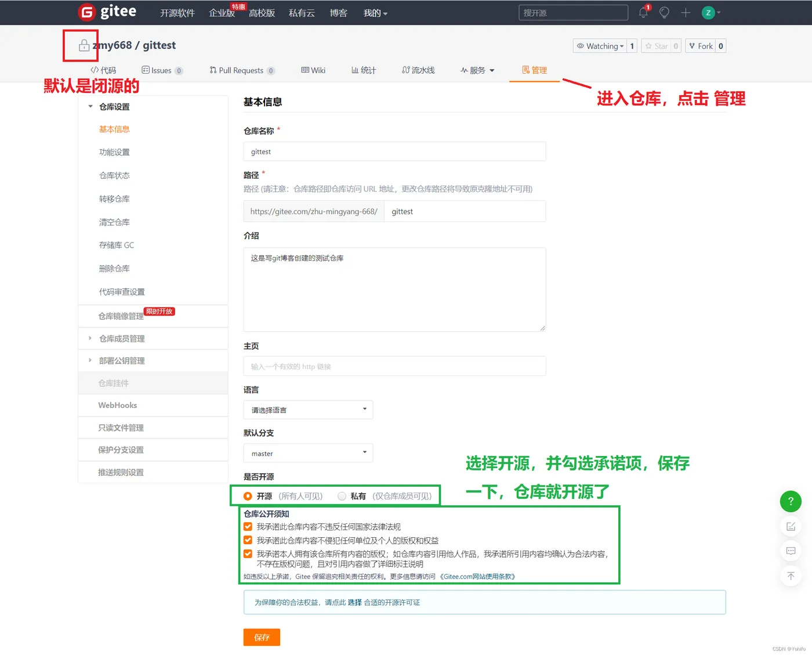Open 私有云 in top navigation
The image size is (812, 655).
302,13
